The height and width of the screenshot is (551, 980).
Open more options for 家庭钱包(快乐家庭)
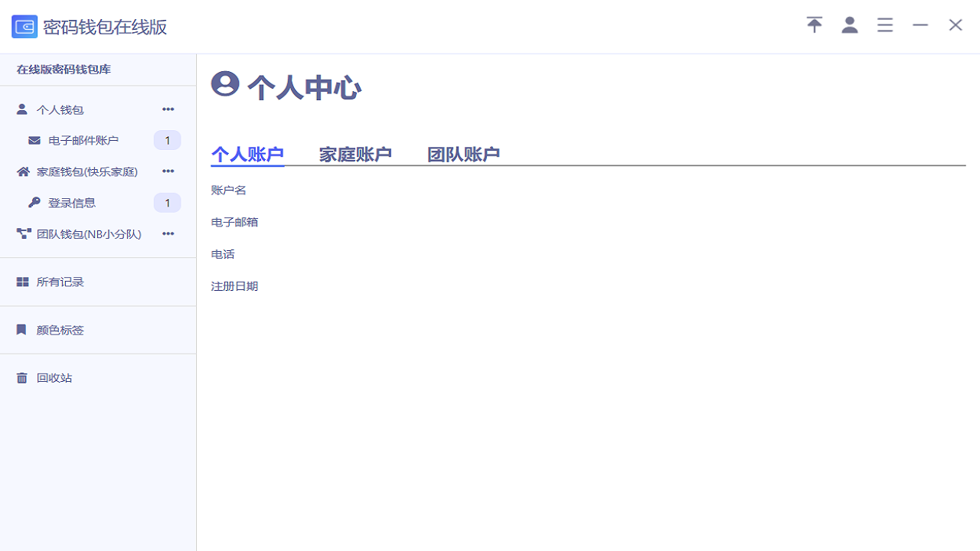(168, 171)
